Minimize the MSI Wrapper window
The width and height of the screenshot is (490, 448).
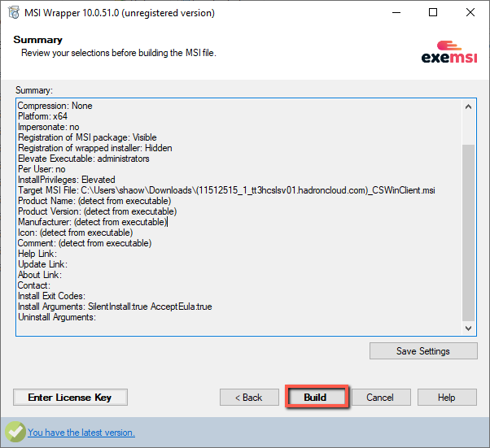(x=396, y=13)
